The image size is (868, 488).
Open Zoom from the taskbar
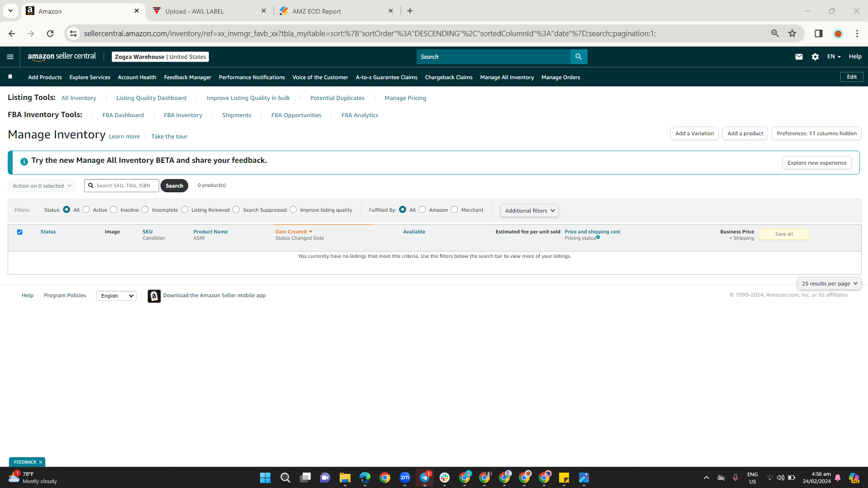click(x=405, y=478)
